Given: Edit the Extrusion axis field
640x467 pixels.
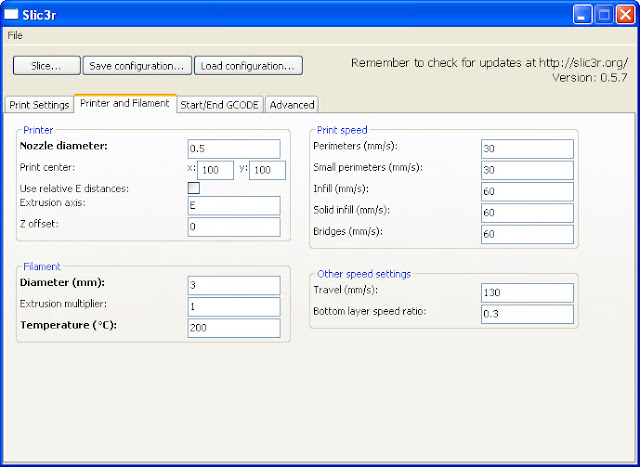Looking at the screenshot, I should pos(234,206).
